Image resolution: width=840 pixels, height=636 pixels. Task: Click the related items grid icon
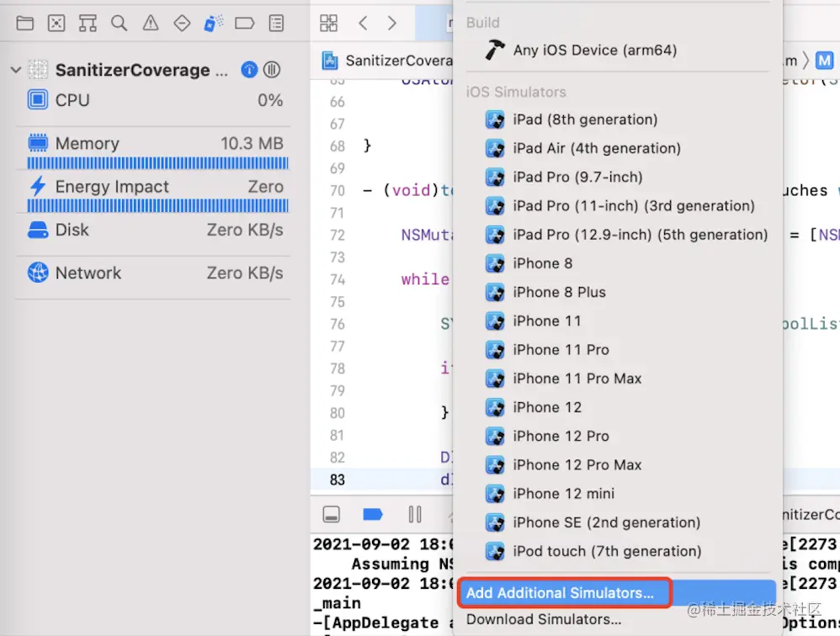(328, 23)
